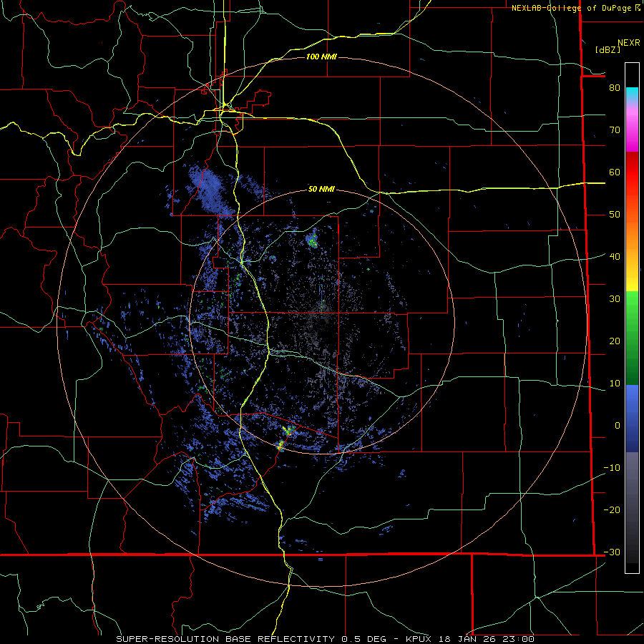644x644 pixels.
Task: Click the green band of the reflectivity color bar
Action: pyautogui.click(x=632, y=338)
